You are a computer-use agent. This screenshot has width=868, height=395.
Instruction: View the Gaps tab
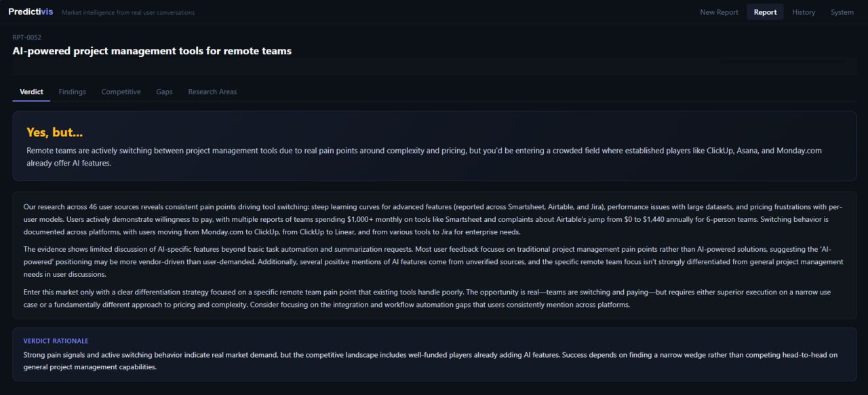[164, 92]
